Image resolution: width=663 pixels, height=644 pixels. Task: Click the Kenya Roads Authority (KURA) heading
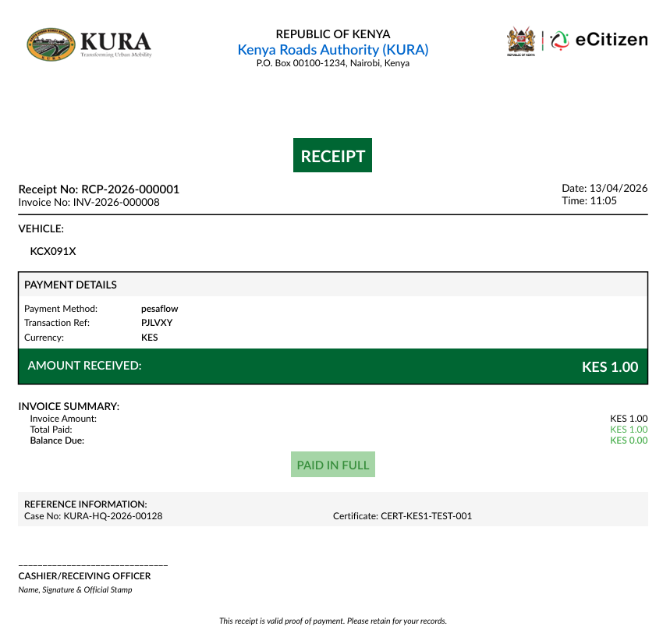333,50
